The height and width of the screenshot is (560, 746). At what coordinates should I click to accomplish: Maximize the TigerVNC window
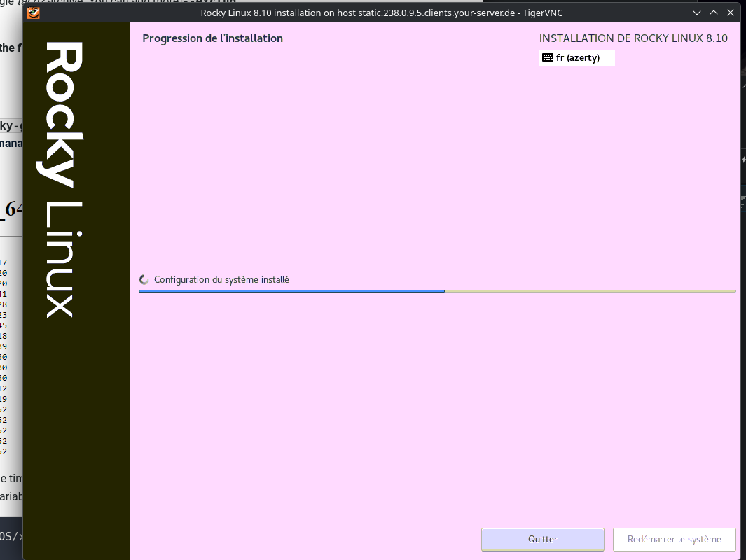pos(714,13)
